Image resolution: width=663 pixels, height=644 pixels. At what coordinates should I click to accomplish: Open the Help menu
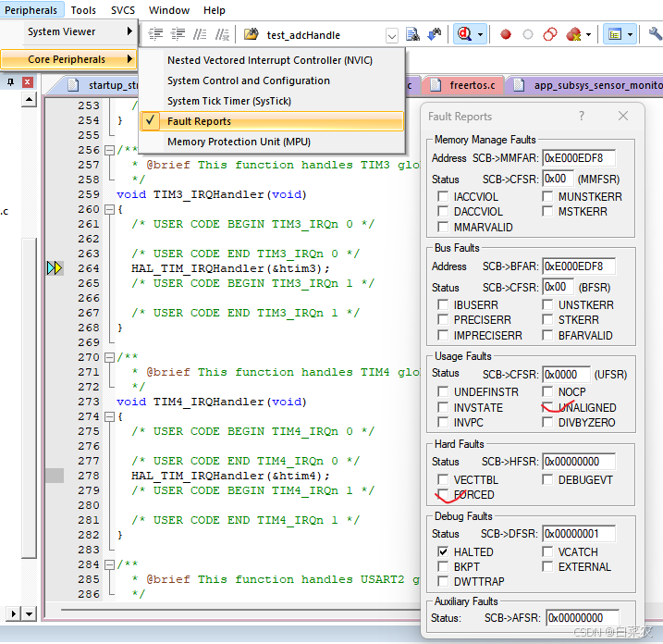pos(214,10)
